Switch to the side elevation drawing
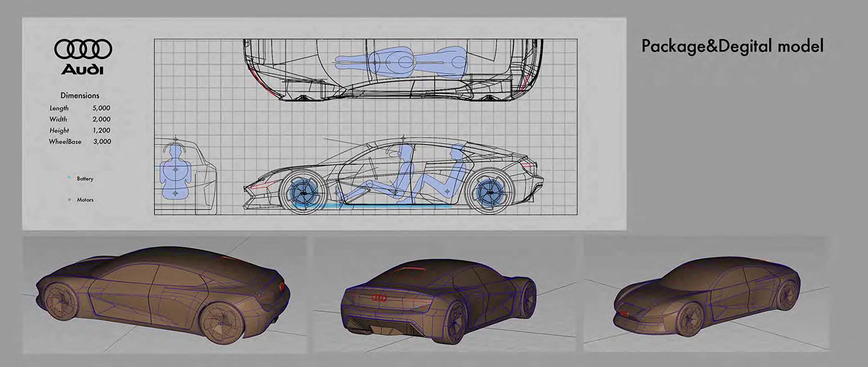Viewport: 868px width, 367px height. (391, 174)
